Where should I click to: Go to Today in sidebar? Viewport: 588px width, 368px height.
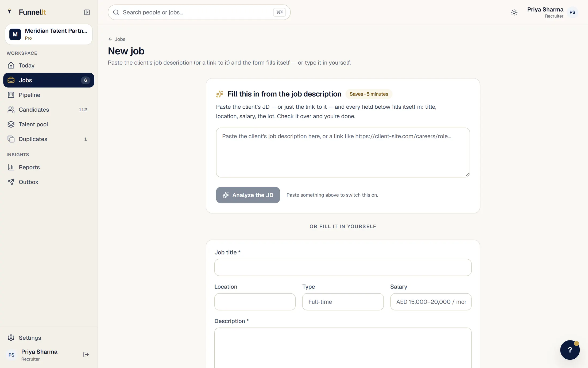tap(49, 65)
